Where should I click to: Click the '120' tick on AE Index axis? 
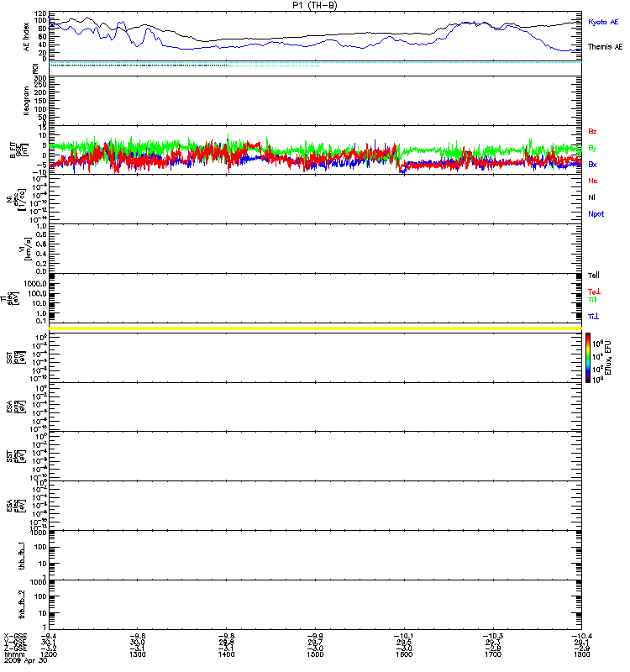click(x=40, y=13)
